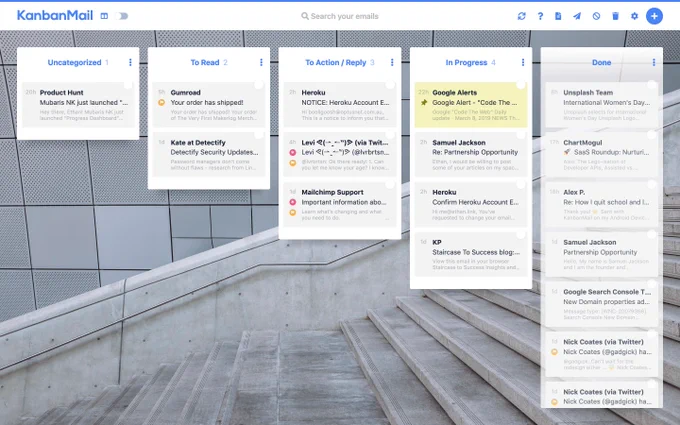680x425 pixels.
Task: Toggle the switch beside the KanbanMail logo
Action: click(x=122, y=16)
